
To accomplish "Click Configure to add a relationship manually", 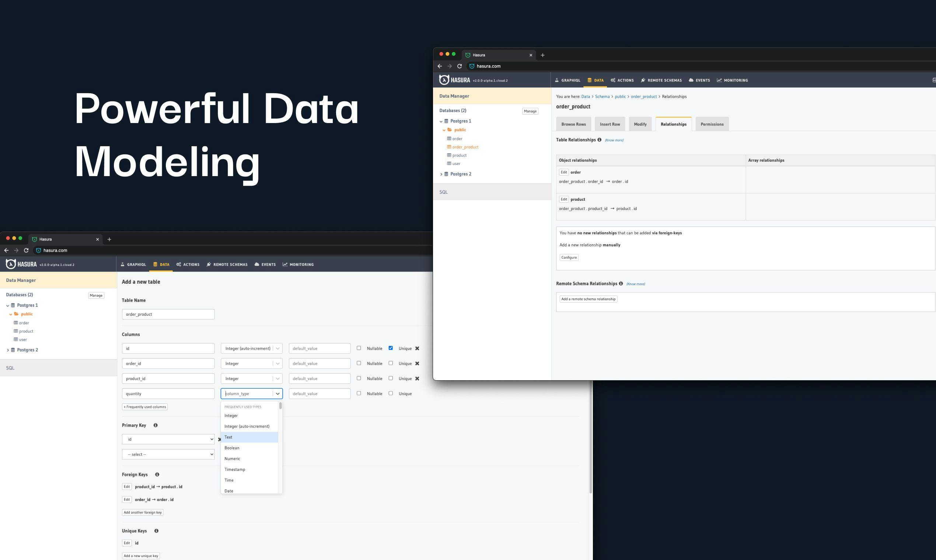I will 569,258.
